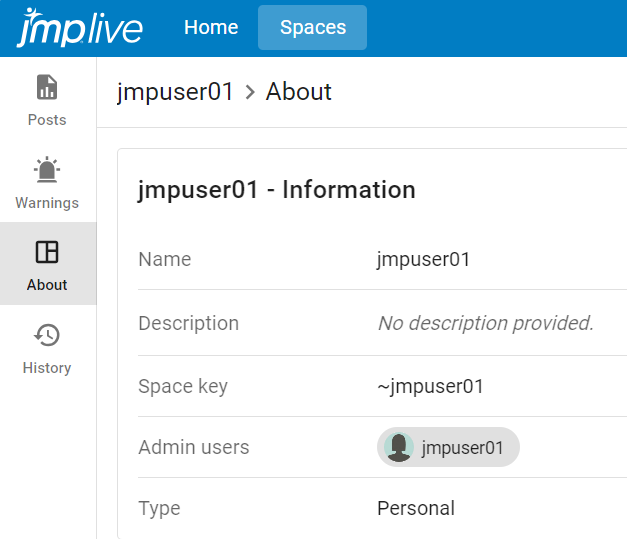Image resolution: width=627 pixels, height=539 pixels.
Task: Click the Personal type value
Action: pyautogui.click(x=415, y=508)
